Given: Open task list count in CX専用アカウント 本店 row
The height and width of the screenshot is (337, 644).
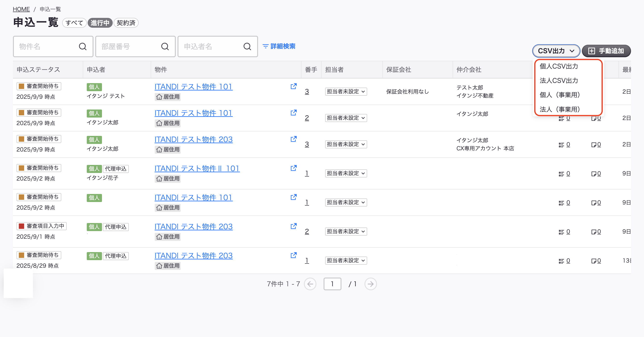Looking at the screenshot, I should click(x=564, y=145).
